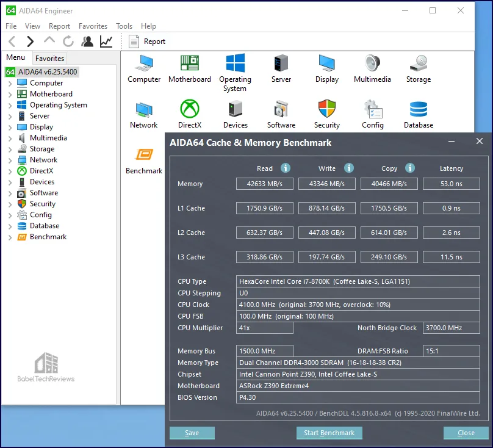
Task: Click the Refresh toolbar icon
Action: coord(68,42)
